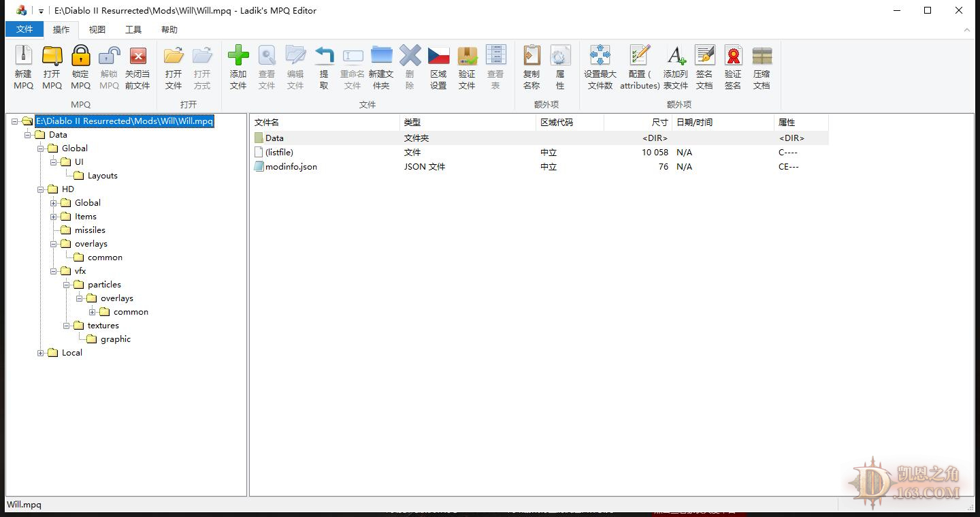Switch to the 视图 ribbon tab
Viewport: 980px width, 517px height.
tap(97, 29)
